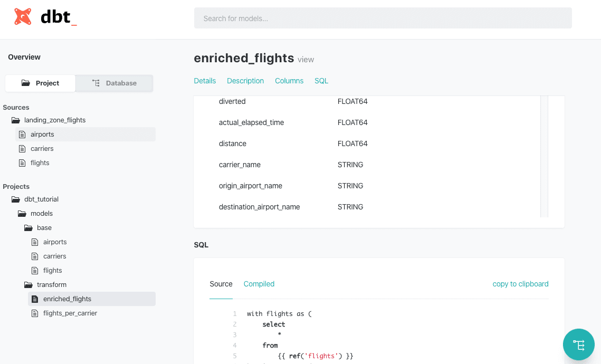Collapse the dbt_tutorial project folder
Screen dimensions: 601x364
point(16,199)
